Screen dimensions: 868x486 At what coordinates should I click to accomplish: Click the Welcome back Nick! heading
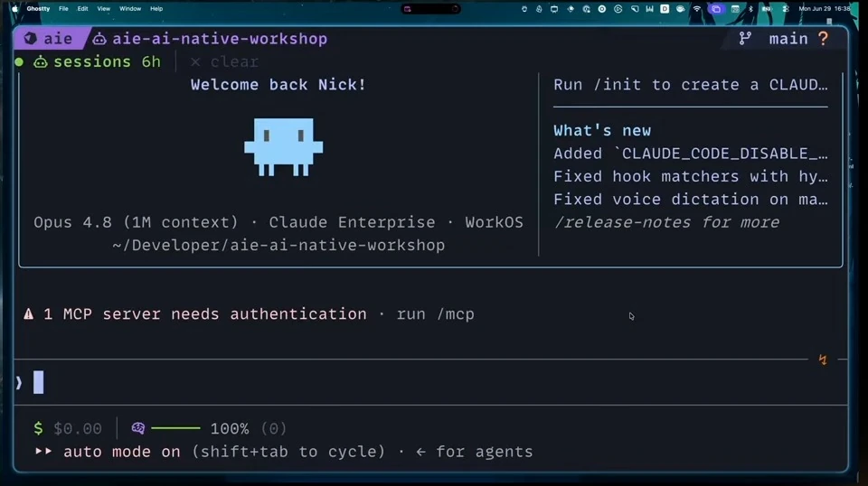click(x=278, y=85)
